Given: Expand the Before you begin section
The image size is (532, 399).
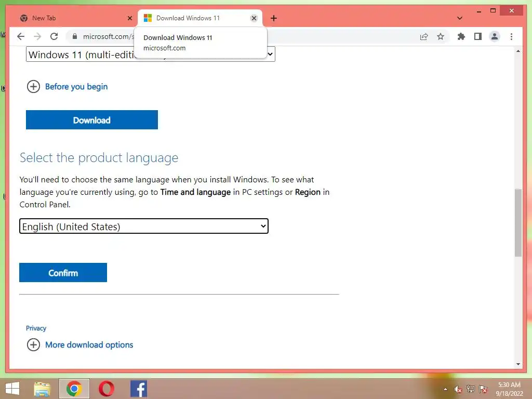Looking at the screenshot, I should click(67, 87).
